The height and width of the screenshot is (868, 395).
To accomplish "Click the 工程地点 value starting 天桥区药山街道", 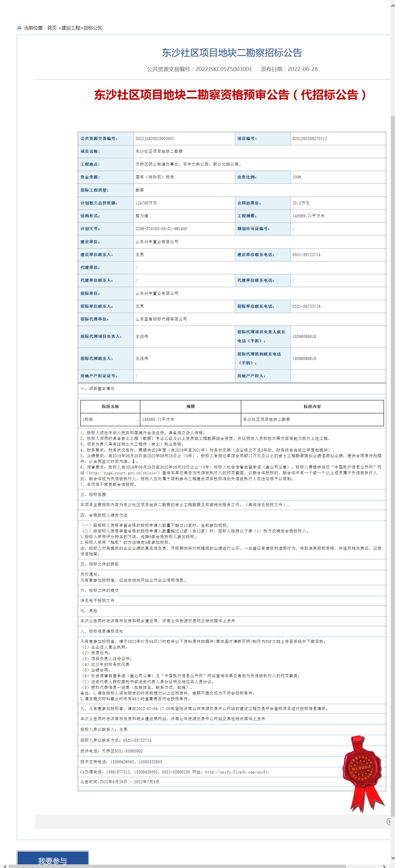I will pyautogui.click(x=188, y=164).
